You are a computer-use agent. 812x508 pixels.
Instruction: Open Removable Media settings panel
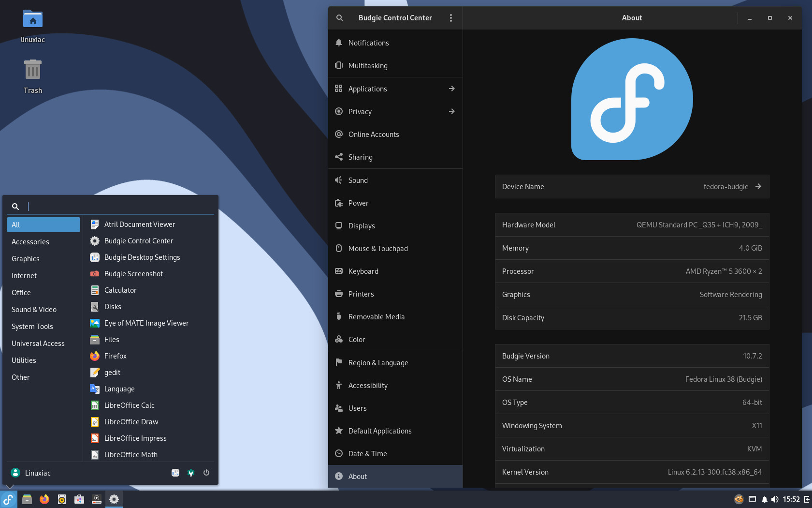point(395,317)
